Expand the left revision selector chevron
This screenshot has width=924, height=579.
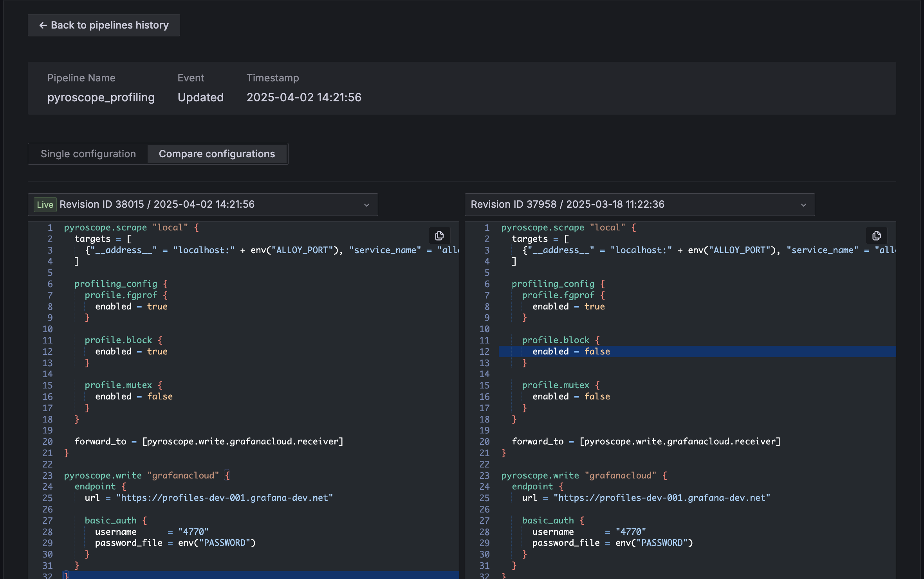365,204
